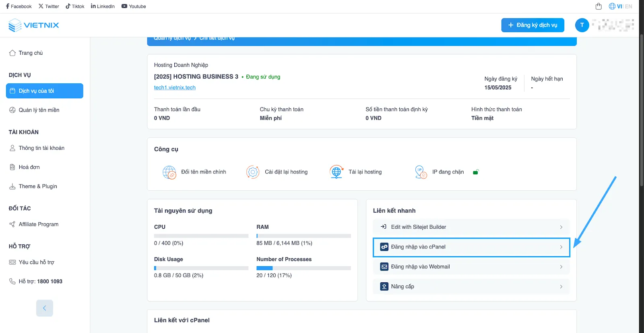This screenshot has height=333, width=644.
Task: Open the user avatar T menu
Action: pyautogui.click(x=582, y=25)
